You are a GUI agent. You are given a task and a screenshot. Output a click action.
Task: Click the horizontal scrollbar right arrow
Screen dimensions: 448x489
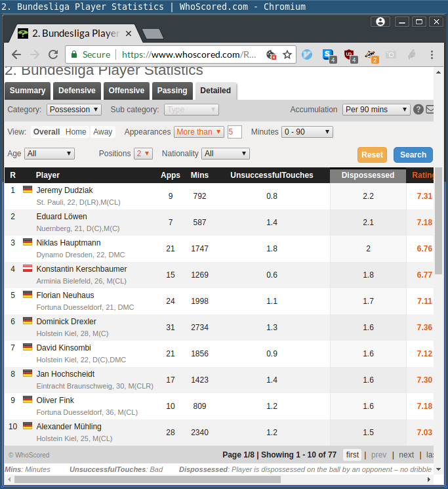(x=429, y=479)
